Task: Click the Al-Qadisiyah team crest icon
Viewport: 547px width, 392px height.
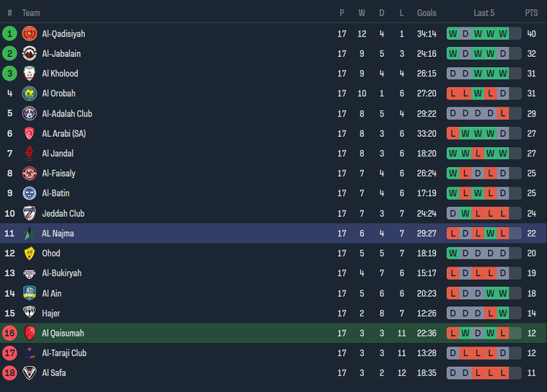Action: (29, 34)
